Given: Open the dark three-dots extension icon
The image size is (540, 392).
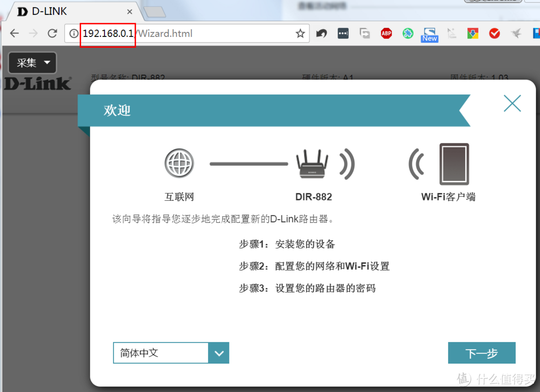Looking at the screenshot, I should [x=343, y=33].
